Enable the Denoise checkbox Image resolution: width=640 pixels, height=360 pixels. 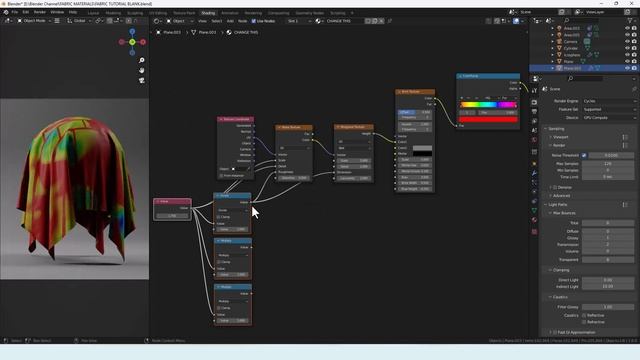point(555,187)
